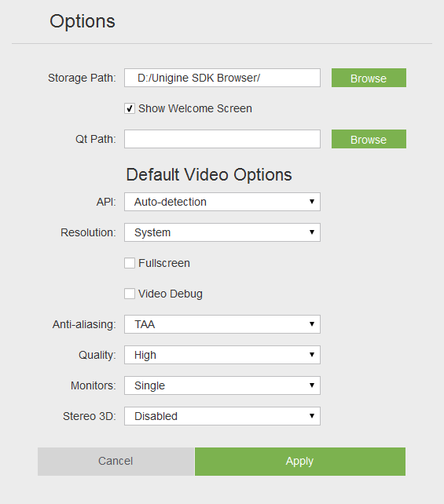Apply the options changes
The height and width of the screenshot is (504, 444).
coord(300,462)
